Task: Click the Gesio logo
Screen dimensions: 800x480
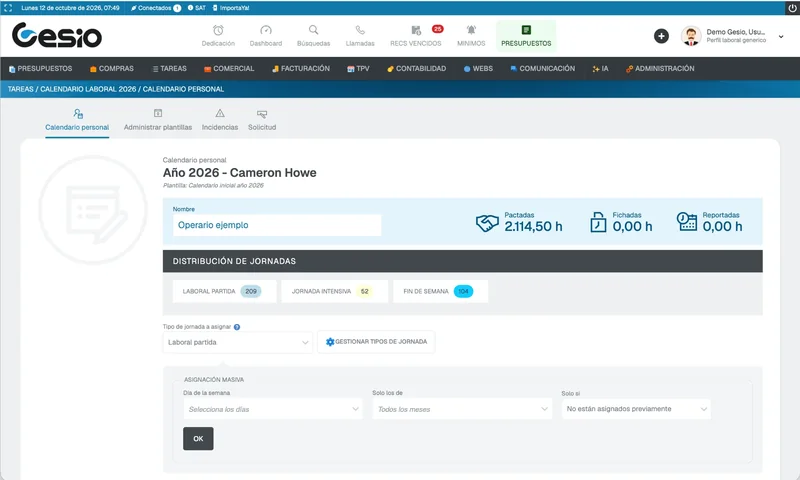Action: [x=57, y=35]
